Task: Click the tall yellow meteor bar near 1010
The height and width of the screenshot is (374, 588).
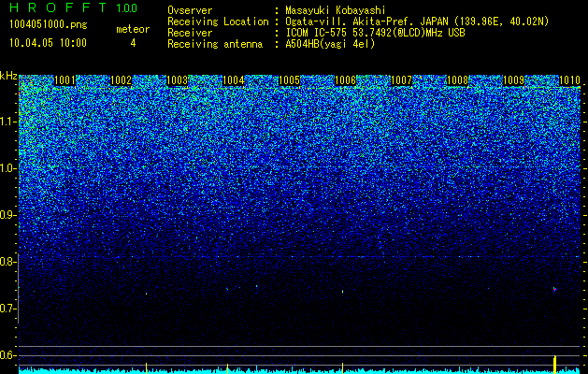Action: tap(554, 365)
